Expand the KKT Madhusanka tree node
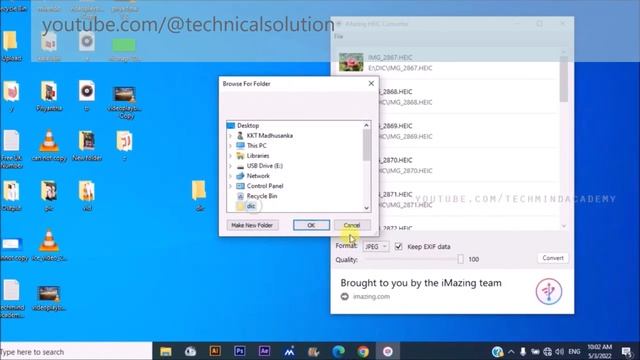 pyautogui.click(x=231, y=136)
